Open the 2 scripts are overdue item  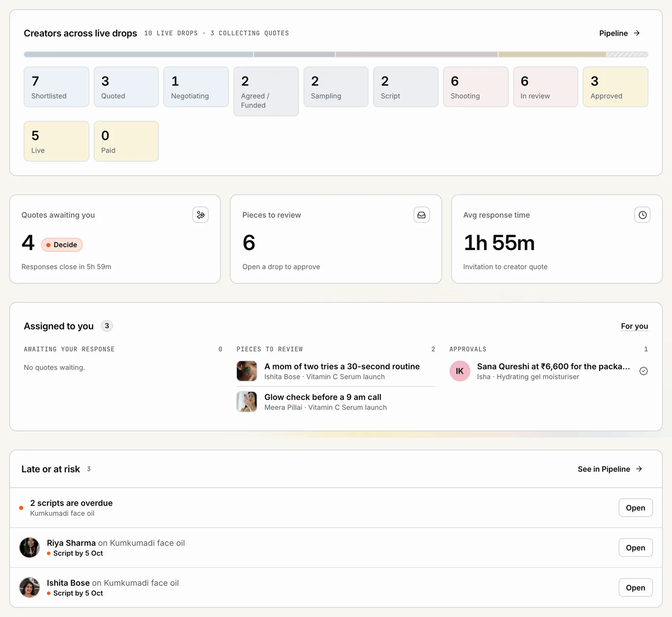(x=336, y=508)
